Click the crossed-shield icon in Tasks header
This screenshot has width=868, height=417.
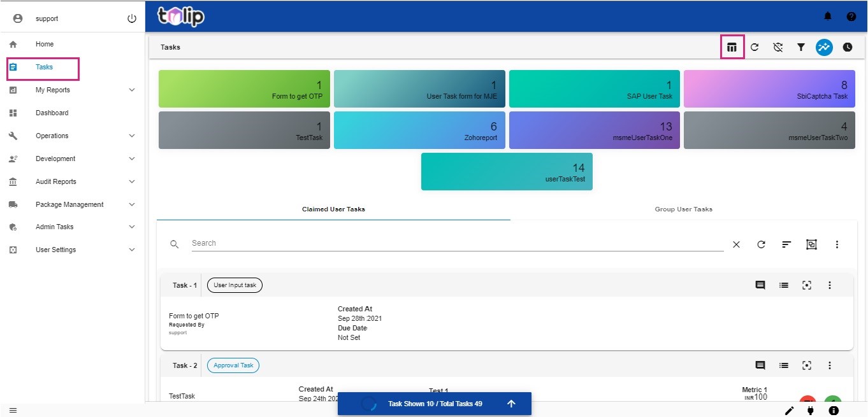pyautogui.click(x=778, y=47)
